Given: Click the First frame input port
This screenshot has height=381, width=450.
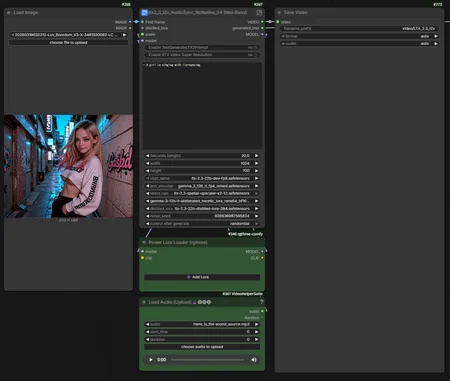Looking at the screenshot, I should pos(142,22).
